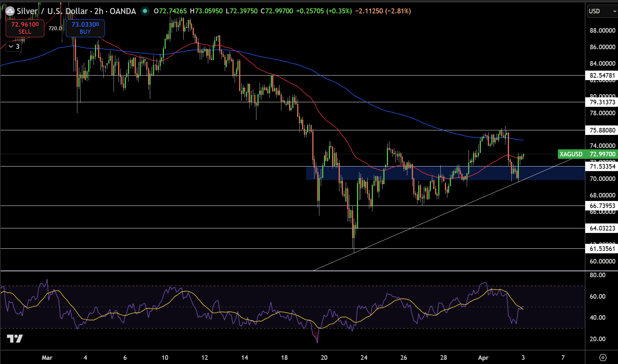Image resolution: width=618 pixels, height=364 pixels.
Task: Click the 60.00000 price scale label
Action: (602, 261)
